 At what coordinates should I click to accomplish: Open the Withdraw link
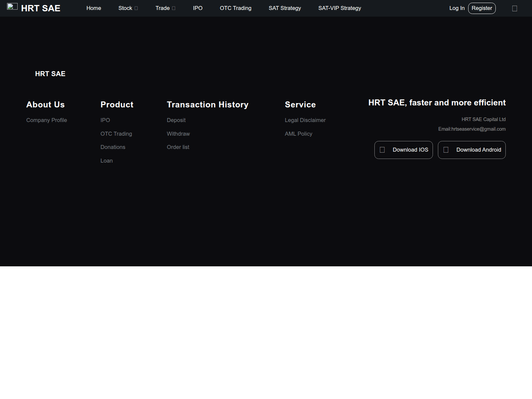[178, 134]
